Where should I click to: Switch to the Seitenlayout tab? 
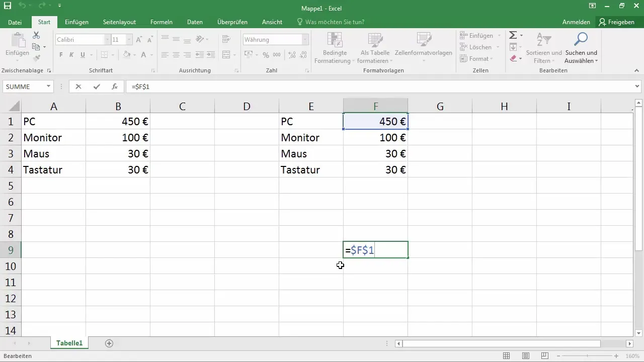(x=120, y=22)
